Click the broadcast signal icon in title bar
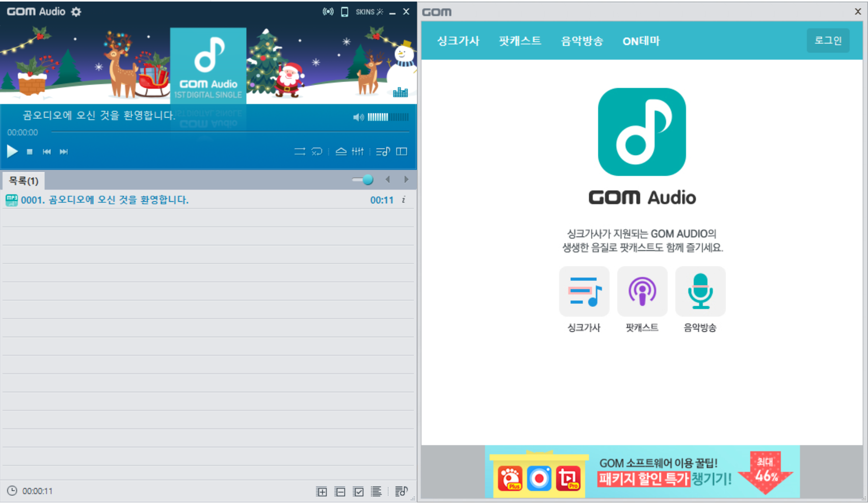The image size is (868, 503). pyautogui.click(x=328, y=12)
